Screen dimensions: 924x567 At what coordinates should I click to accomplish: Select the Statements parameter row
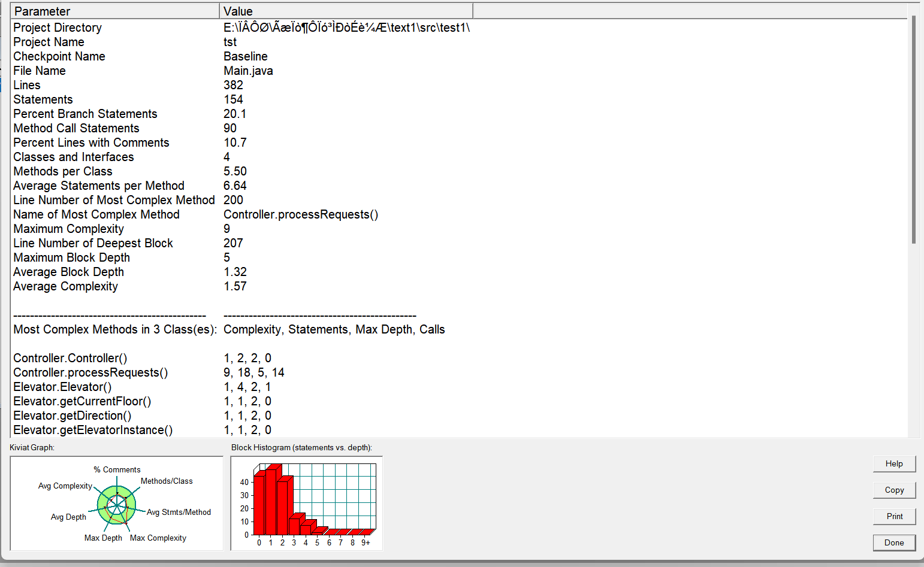coord(459,99)
